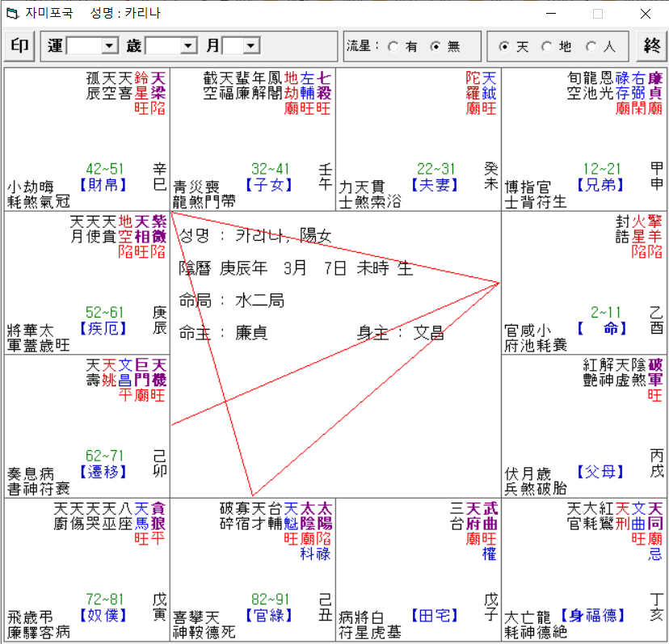The image size is (669, 644).
Task: Click the 印 print button
Action: click(19, 47)
